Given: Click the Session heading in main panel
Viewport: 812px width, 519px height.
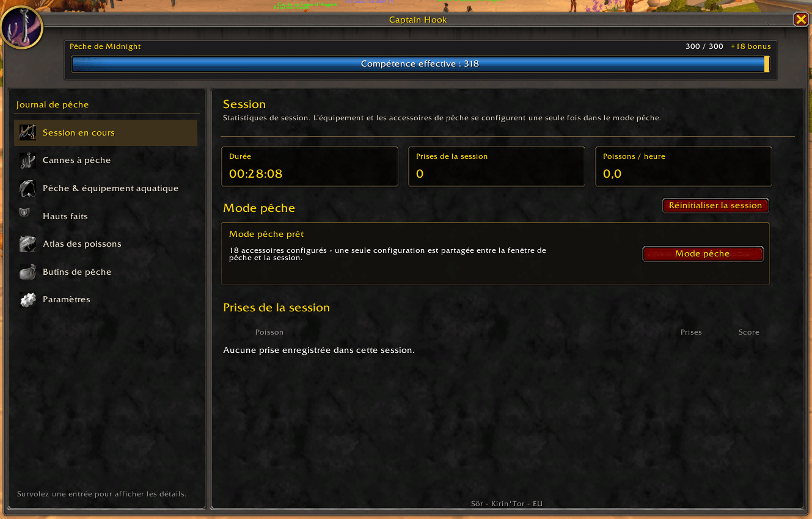Looking at the screenshot, I should [x=244, y=104].
